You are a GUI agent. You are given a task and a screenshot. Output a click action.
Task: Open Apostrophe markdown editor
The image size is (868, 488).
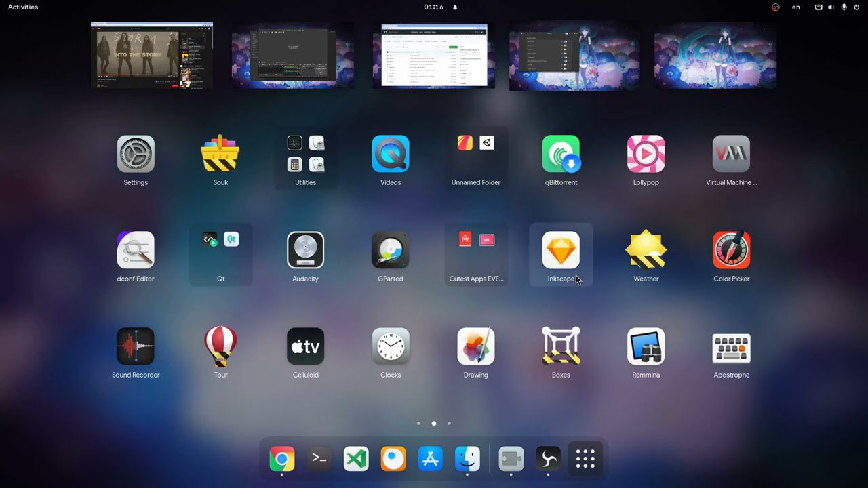tap(731, 353)
